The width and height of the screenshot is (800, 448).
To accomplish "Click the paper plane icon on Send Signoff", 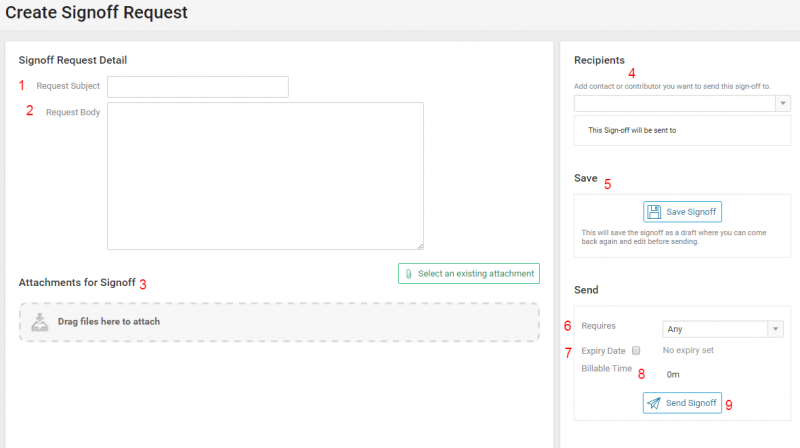I will [x=654, y=403].
